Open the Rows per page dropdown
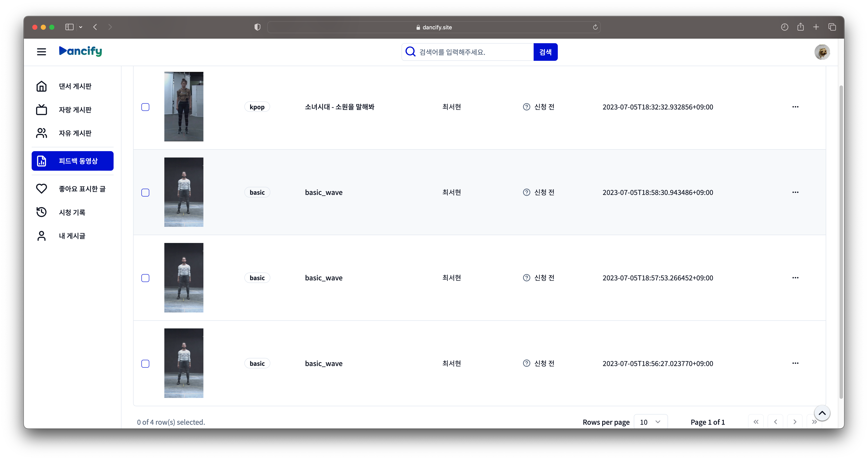The width and height of the screenshot is (868, 460). tap(650, 422)
